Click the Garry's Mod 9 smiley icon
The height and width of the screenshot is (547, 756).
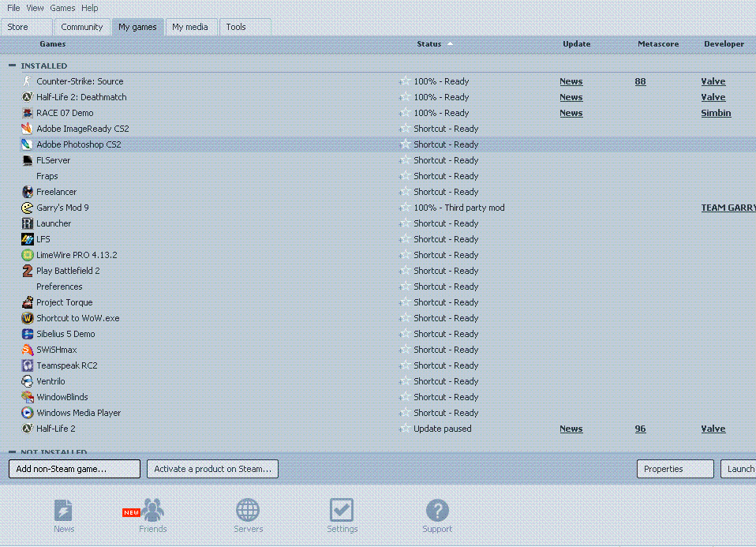pyautogui.click(x=28, y=208)
